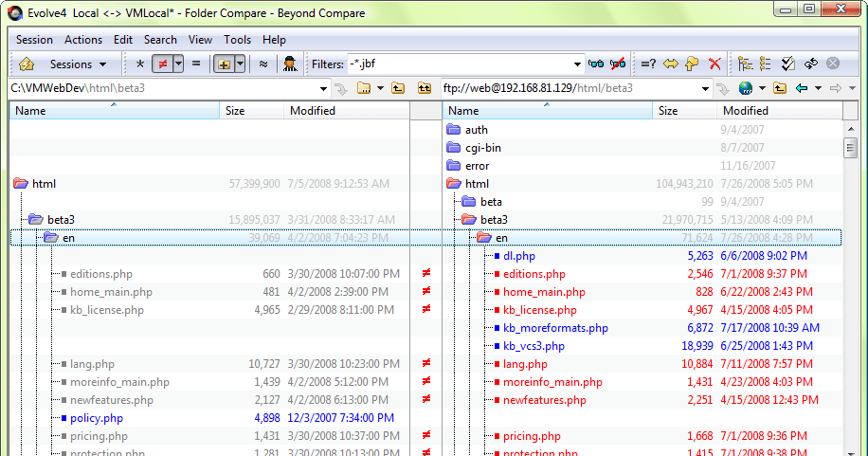
Task: Click the crossed-out glasses suppress filters icon
Action: pos(618,64)
